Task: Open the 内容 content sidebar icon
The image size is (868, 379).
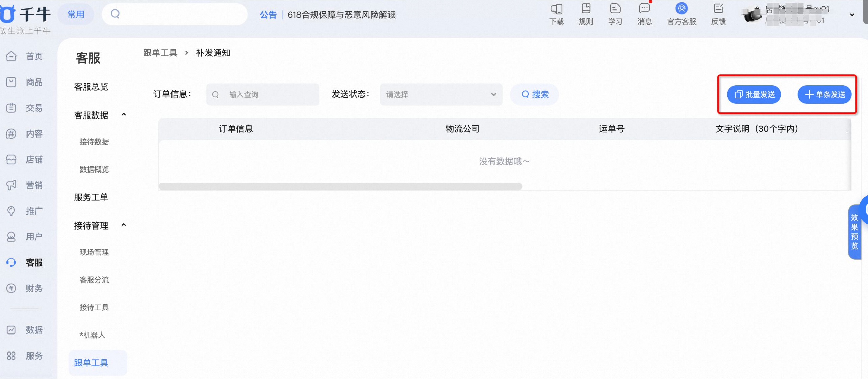Action: 11,133
